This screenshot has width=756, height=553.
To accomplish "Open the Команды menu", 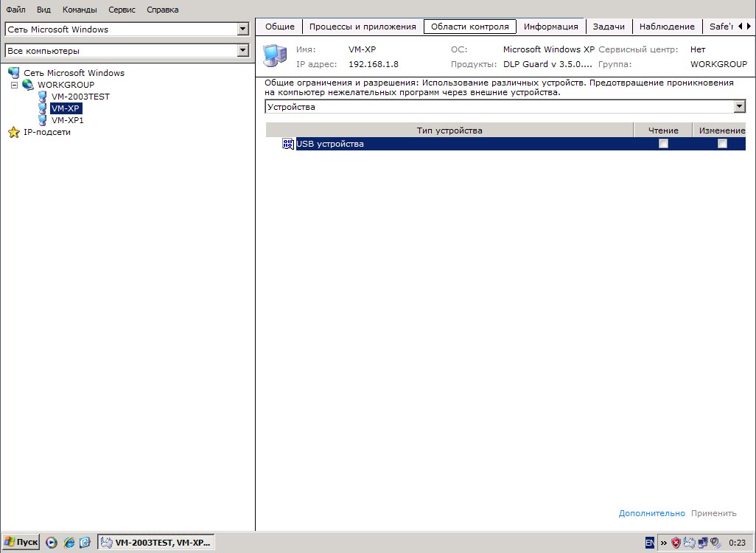I will [x=80, y=10].
